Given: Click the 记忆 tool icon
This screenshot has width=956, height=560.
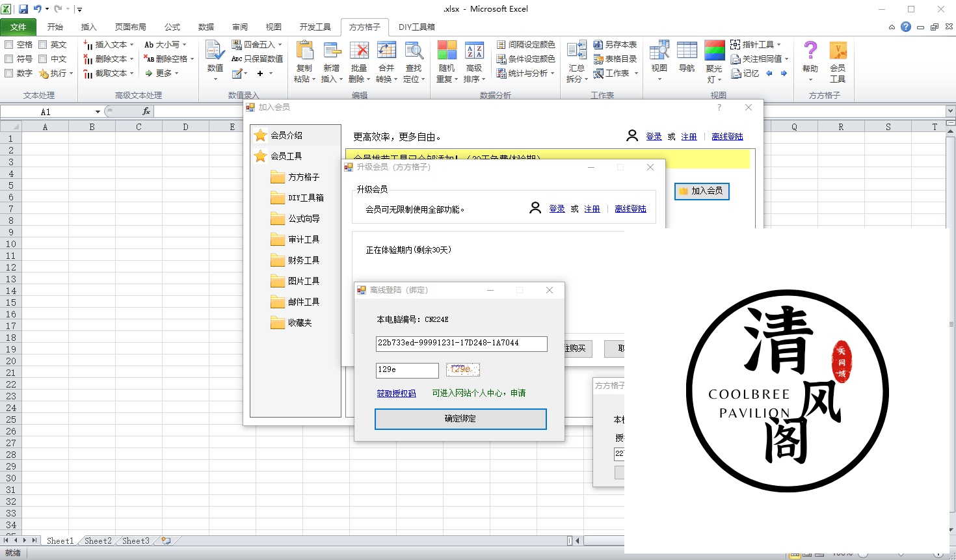Looking at the screenshot, I should [745, 73].
